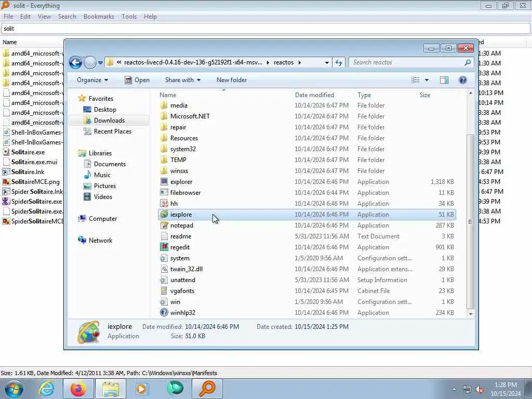Click the Back navigation arrow in Explorer
Viewport: 532px width, 399px height.
coord(75,62)
